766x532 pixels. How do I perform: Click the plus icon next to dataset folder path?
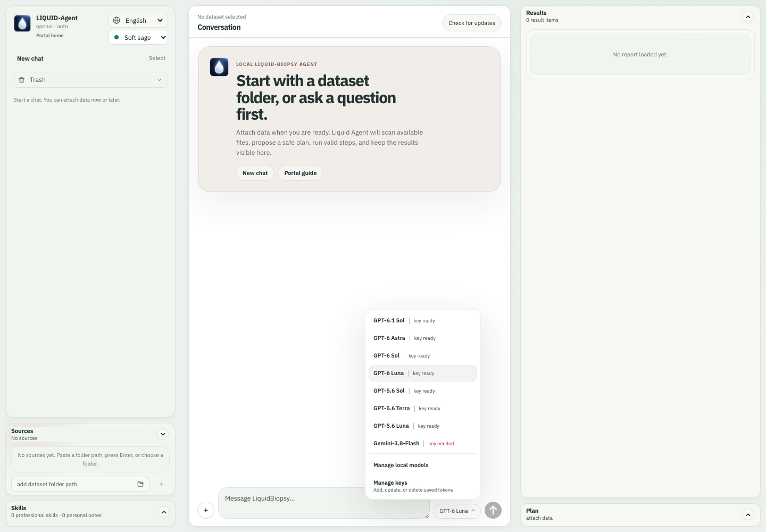[161, 484]
